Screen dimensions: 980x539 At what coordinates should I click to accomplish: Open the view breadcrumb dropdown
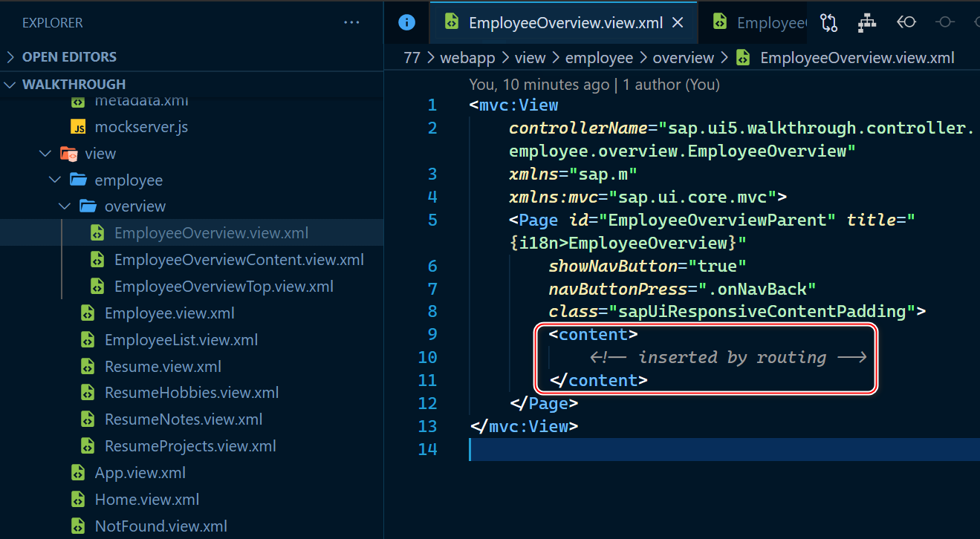530,58
